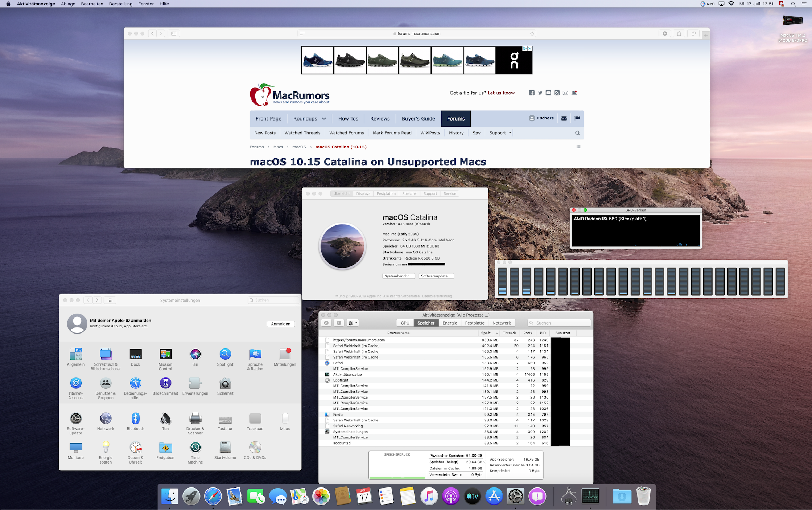This screenshot has width=812, height=510.
Task: Switch to CPU tab in Aktivitätsanzeige
Action: click(405, 323)
